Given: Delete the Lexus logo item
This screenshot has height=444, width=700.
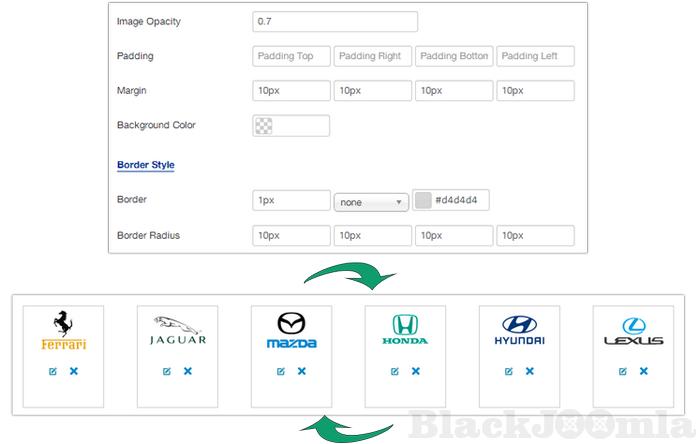Looking at the screenshot, I should click(643, 371).
